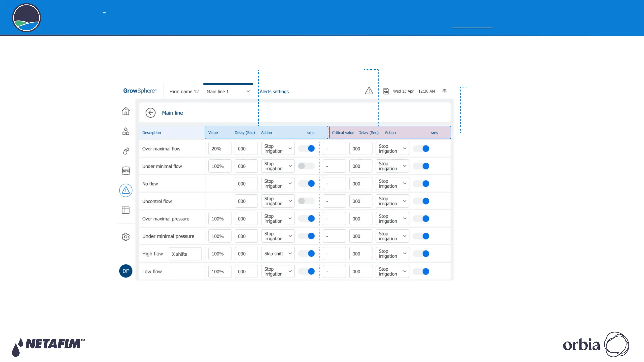Open High flow Skip shift dropdown
The width and height of the screenshot is (644, 362).
(278, 254)
